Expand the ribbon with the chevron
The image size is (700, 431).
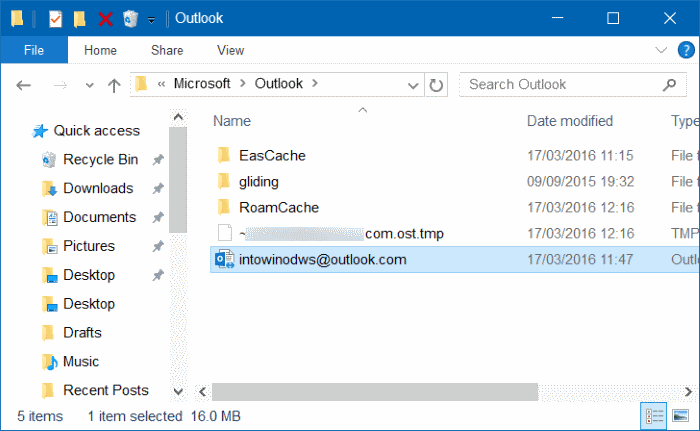(x=661, y=50)
